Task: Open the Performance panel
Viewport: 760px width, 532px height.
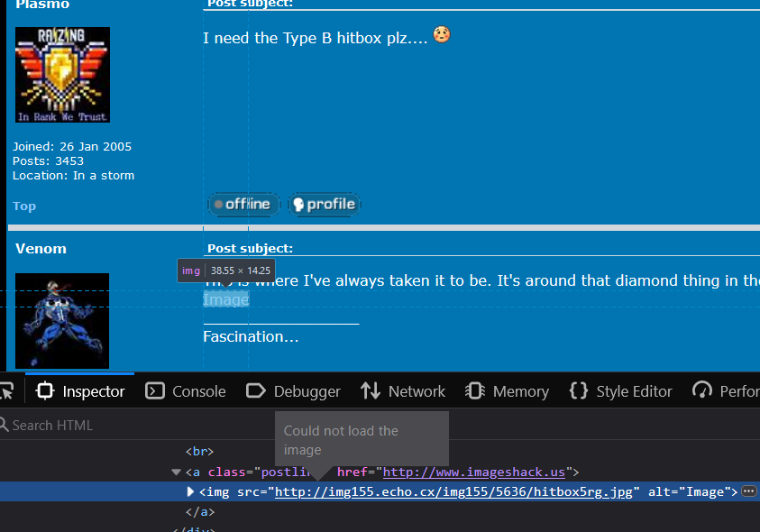Action: pos(726,391)
